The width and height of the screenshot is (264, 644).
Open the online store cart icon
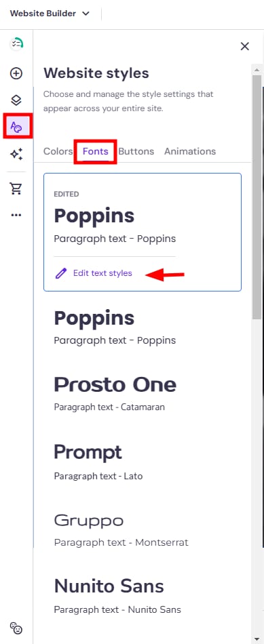tap(16, 188)
